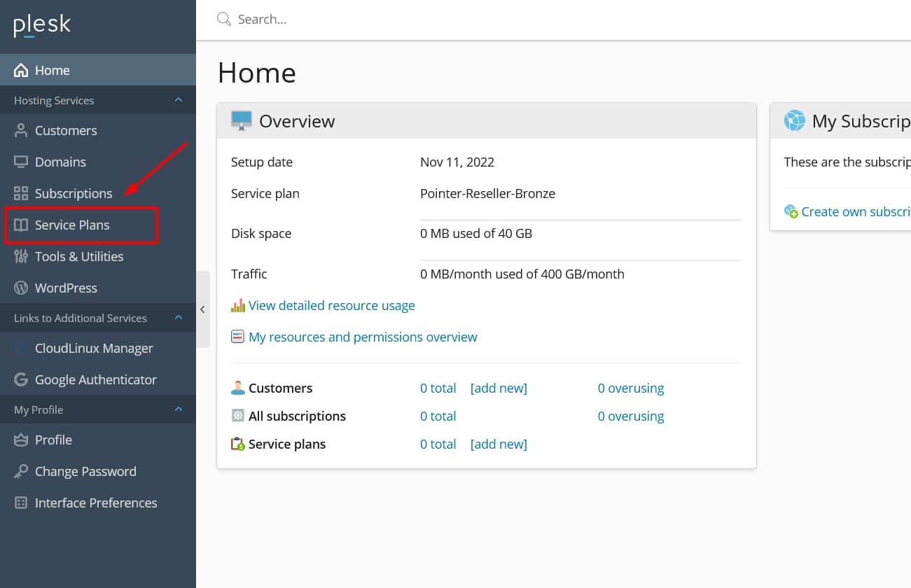Click the Overview monitor icon
This screenshot has height=588, width=911.
point(242,120)
